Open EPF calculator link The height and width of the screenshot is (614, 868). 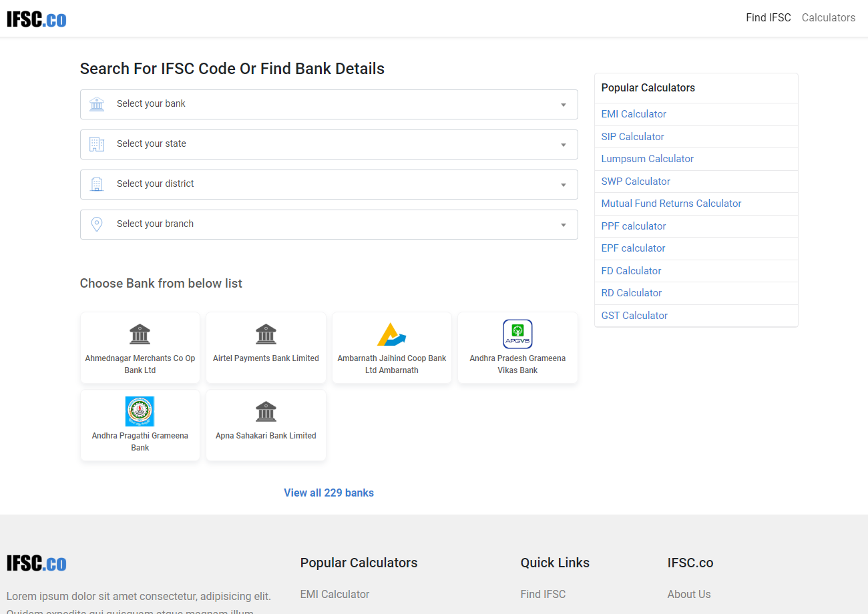[x=634, y=248]
